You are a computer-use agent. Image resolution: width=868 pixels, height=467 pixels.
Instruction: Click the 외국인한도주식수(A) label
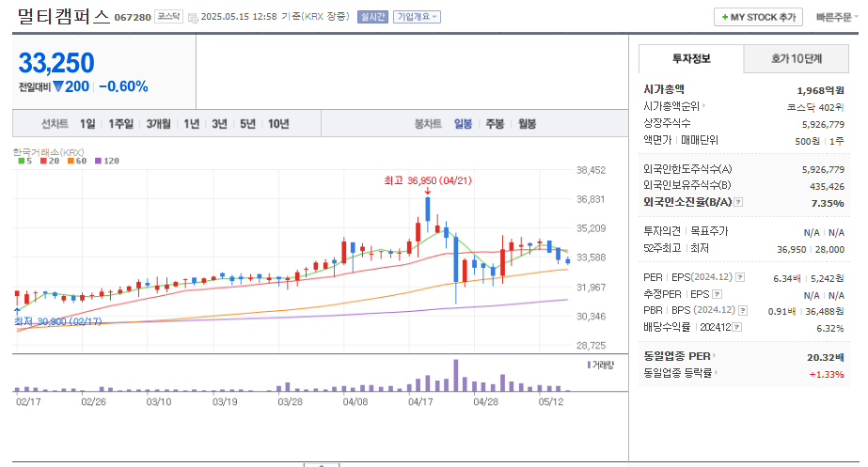click(687, 169)
